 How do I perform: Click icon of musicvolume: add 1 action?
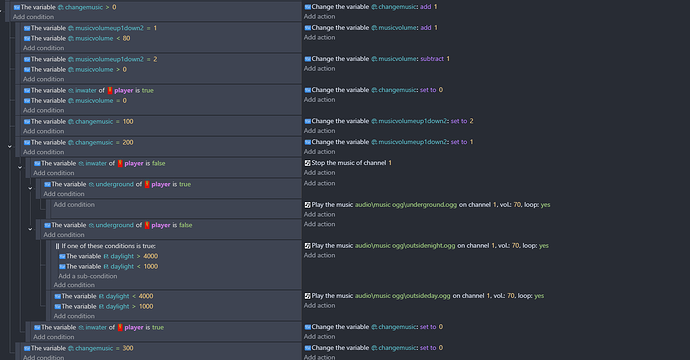[x=308, y=28]
